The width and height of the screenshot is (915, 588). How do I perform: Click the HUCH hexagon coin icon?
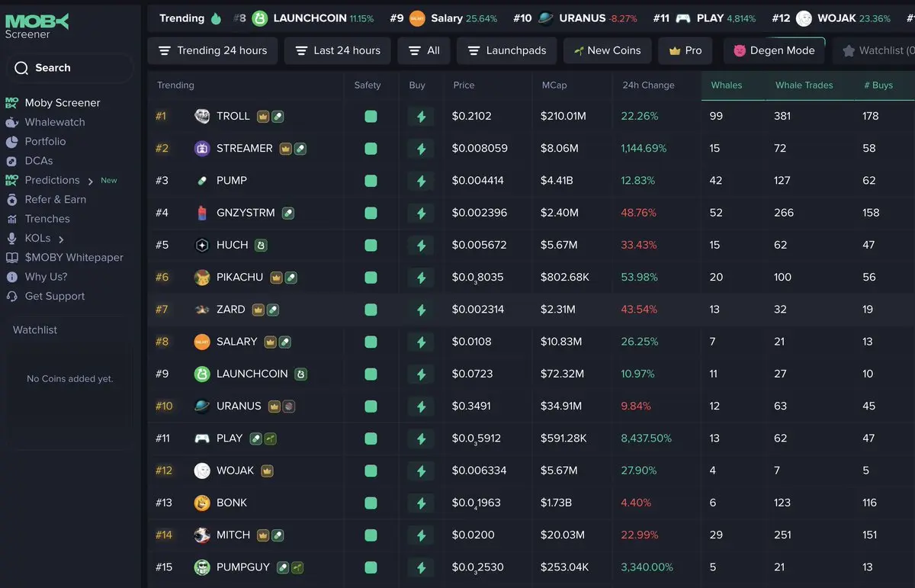(202, 246)
